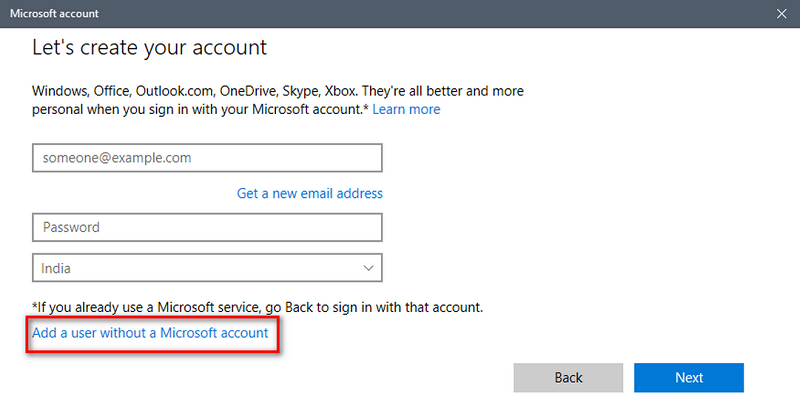This screenshot has width=800, height=400.
Task: Click the note about going Back to sign in
Action: (257, 308)
